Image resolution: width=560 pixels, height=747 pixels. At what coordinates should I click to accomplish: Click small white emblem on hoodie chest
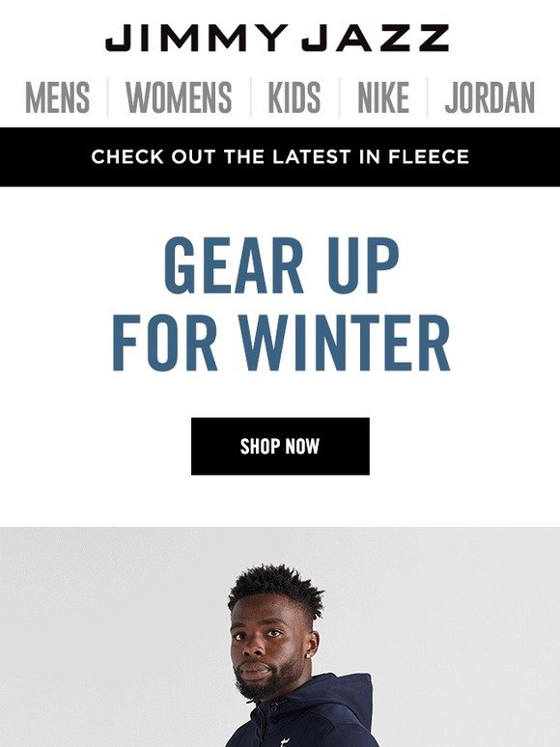tap(288, 741)
